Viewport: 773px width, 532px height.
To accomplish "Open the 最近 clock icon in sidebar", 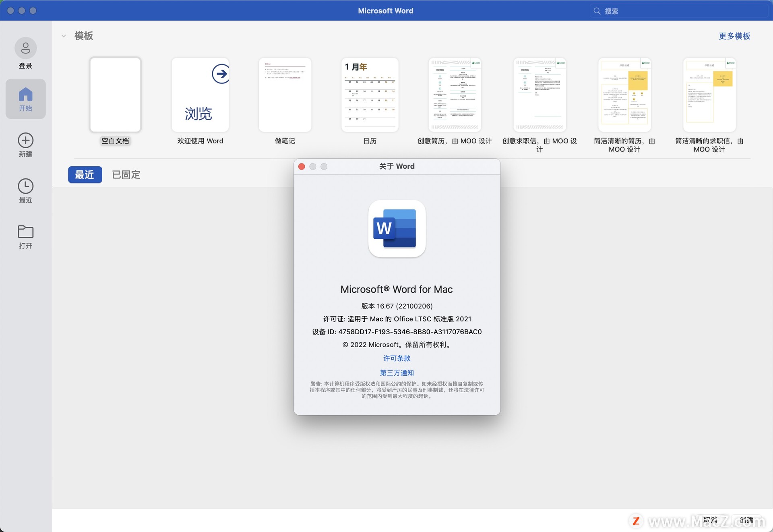I will [25, 186].
